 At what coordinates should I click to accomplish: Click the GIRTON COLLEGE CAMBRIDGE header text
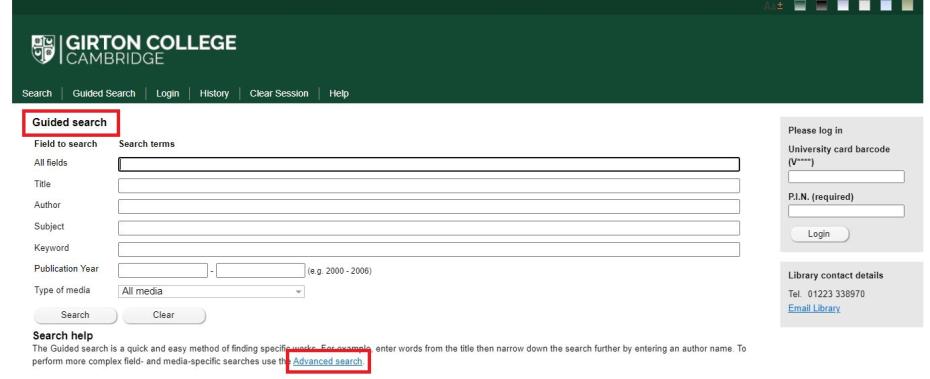tap(151, 49)
